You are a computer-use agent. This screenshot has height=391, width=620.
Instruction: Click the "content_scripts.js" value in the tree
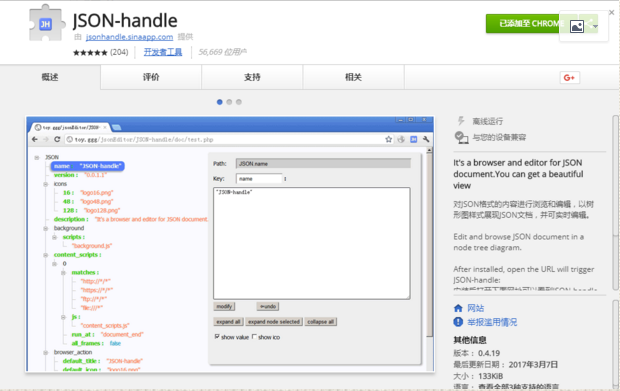105,326
